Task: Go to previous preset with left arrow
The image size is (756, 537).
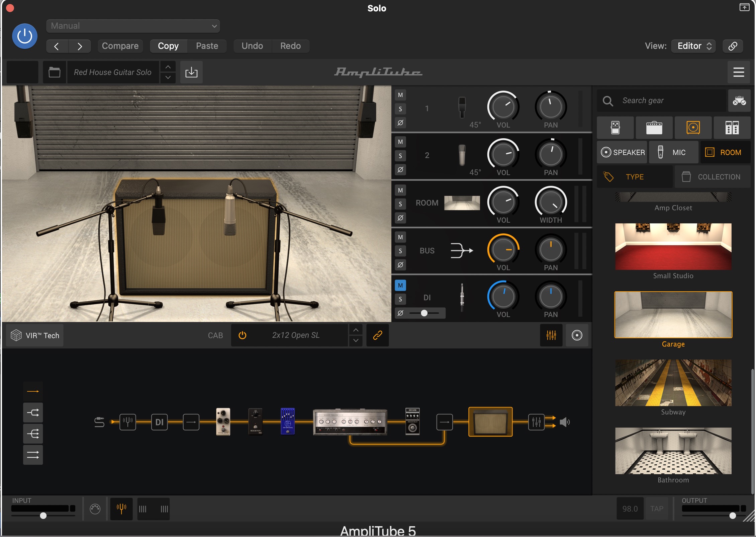Action: coord(57,46)
